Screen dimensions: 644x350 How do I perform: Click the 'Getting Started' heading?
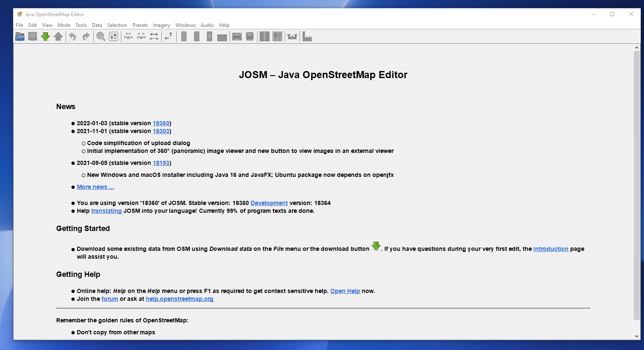pyautogui.click(x=83, y=229)
